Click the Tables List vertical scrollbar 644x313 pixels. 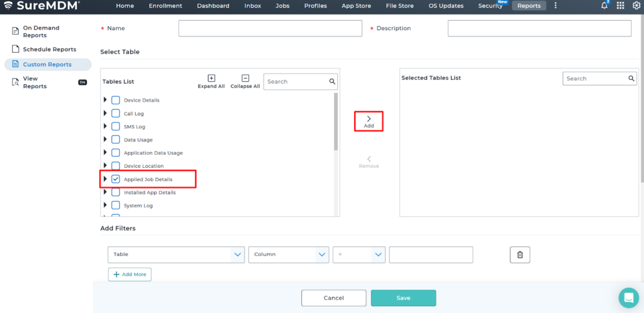(336, 123)
